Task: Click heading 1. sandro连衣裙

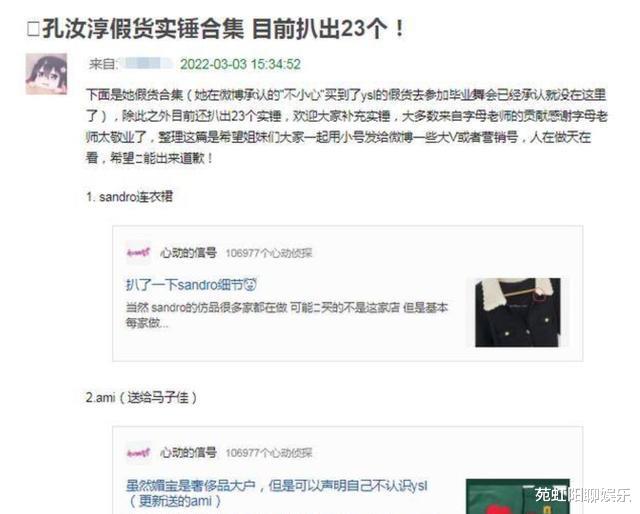Action: tap(129, 197)
